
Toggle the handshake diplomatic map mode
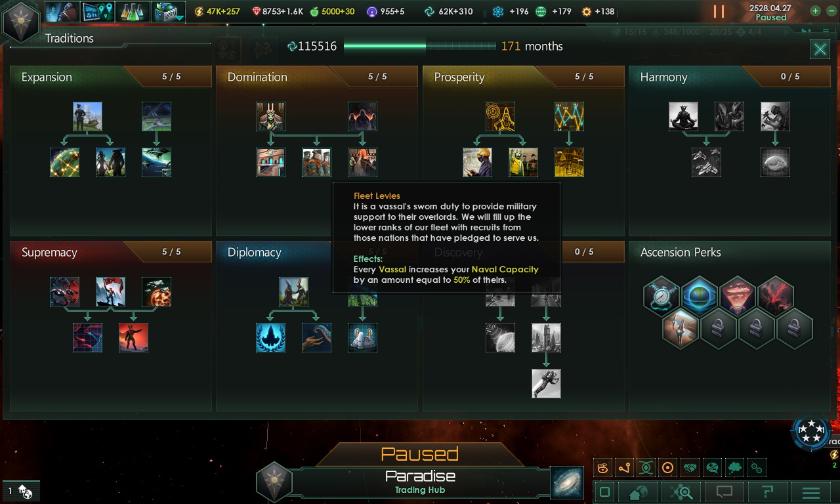pyautogui.click(x=690, y=468)
